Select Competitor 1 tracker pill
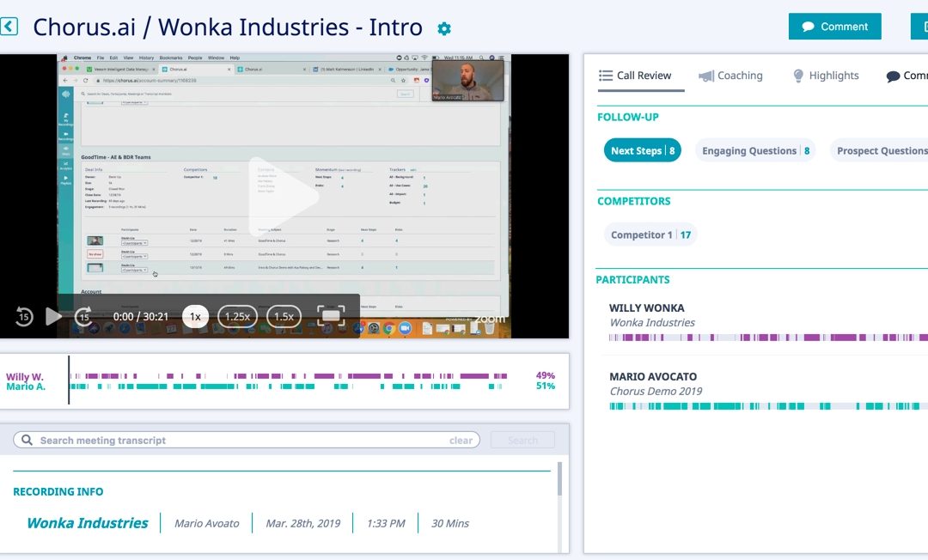Screen dimensions: 928x560 (650, 234)
